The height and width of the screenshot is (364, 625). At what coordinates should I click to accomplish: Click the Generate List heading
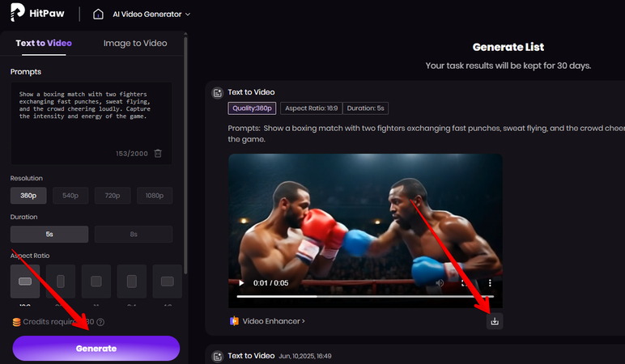coord(508,47)
